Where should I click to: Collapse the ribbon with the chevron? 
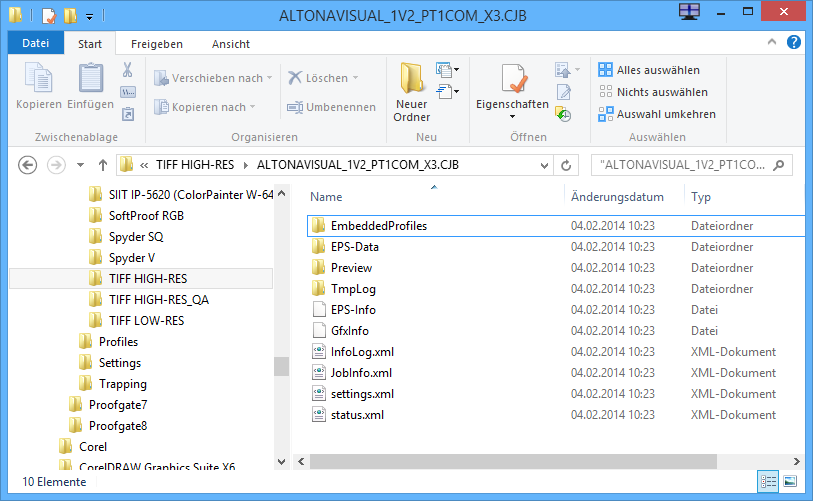[x=773, y=44]
